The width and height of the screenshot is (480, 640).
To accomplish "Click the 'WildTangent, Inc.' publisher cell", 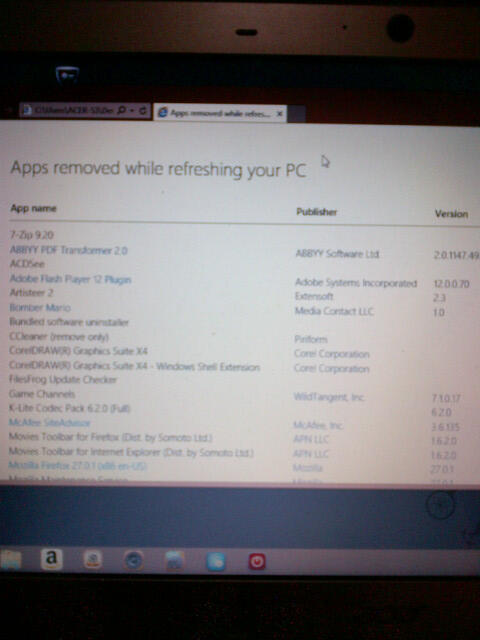I will click(329, 396).
